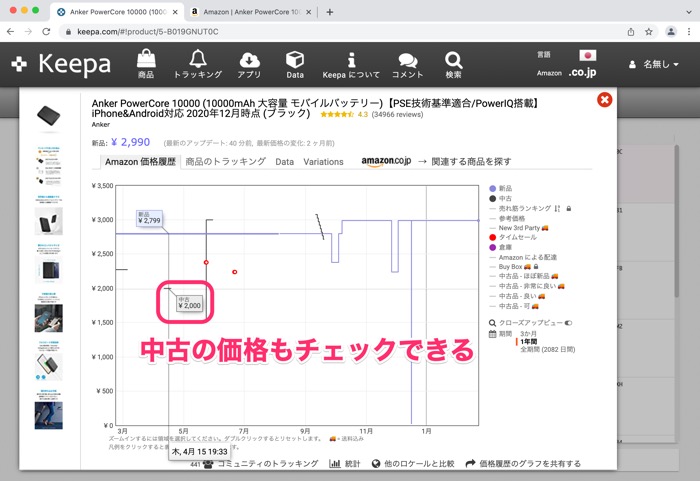Click the Japan flag locale icon
700x481 pixels.
coord(588,55)
